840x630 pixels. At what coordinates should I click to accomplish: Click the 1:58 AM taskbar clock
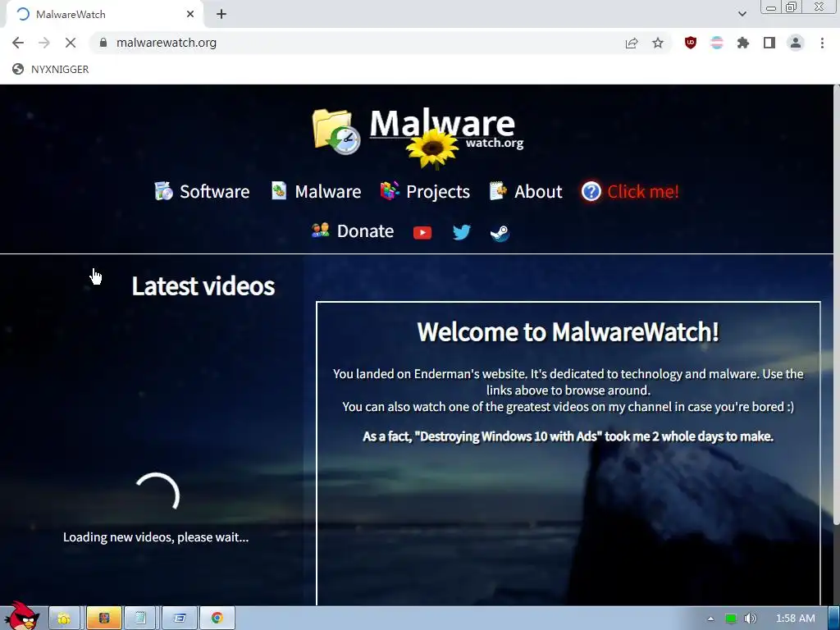[x=795, y=619]
